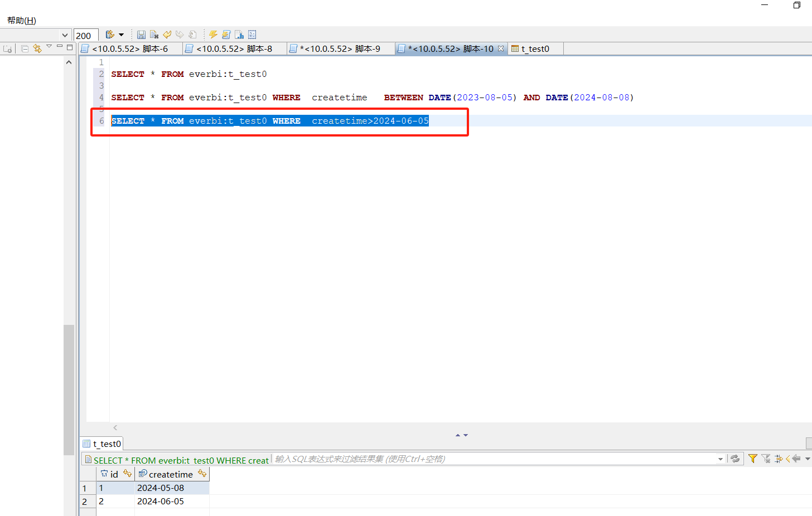The height and width of the screenshot is (516, 812).
Task: Click SQL line 2 SELECT statement
Action: (188, 74)
